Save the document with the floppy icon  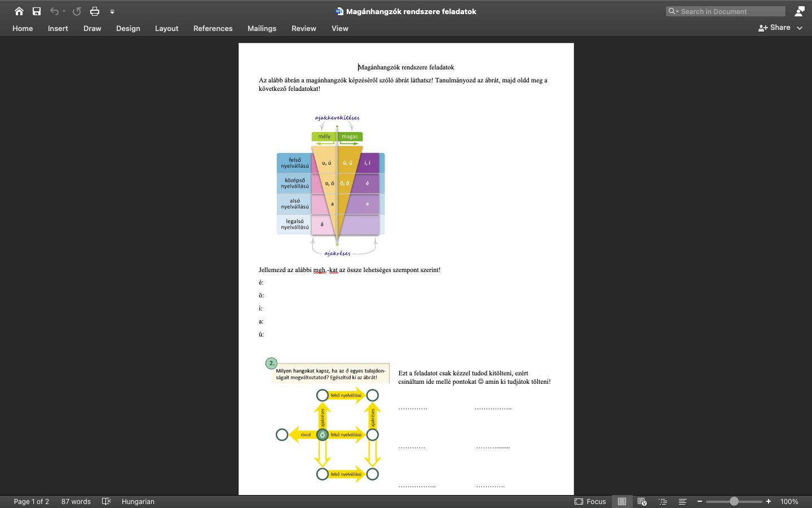pyautogui.click(x=37, y=11)
